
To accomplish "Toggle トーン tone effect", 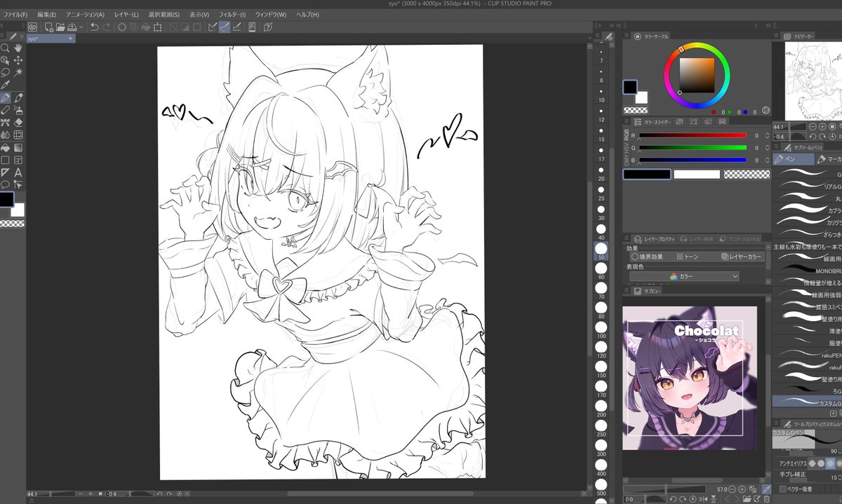I will 688,257.
